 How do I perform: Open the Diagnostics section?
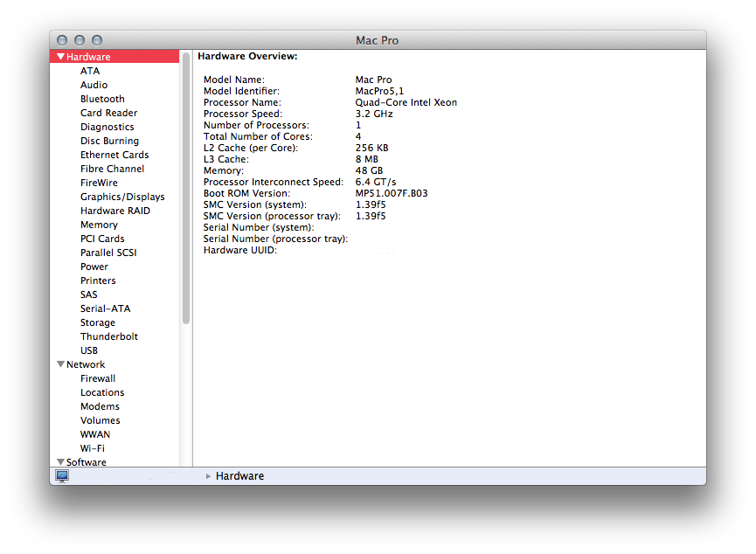point(108,127)
